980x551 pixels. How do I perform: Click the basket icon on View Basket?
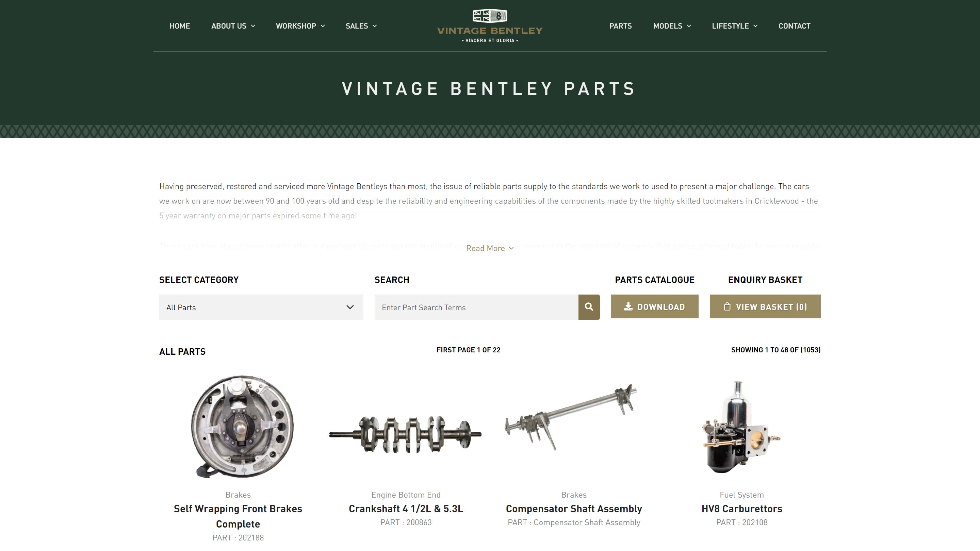point(727,306)
